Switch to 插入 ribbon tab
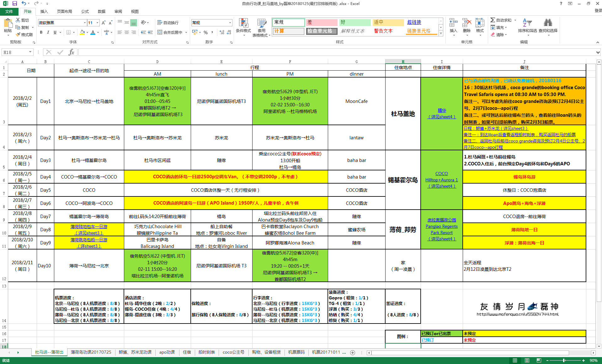602x364 pixels. (x=44, y=11)
